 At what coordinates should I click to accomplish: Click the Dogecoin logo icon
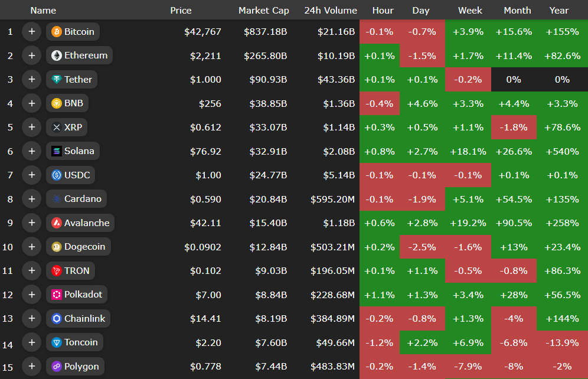pyautogui.click(x=57, y=247)
